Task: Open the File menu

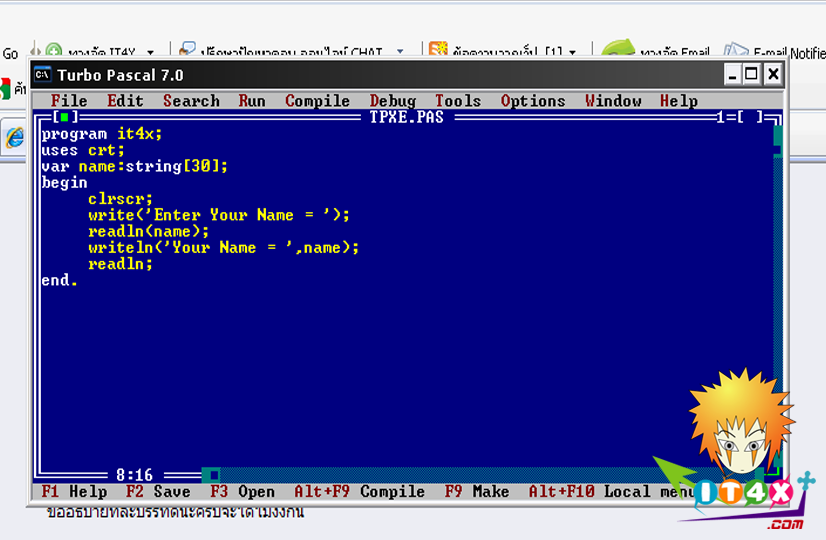Action: (69, 101)
